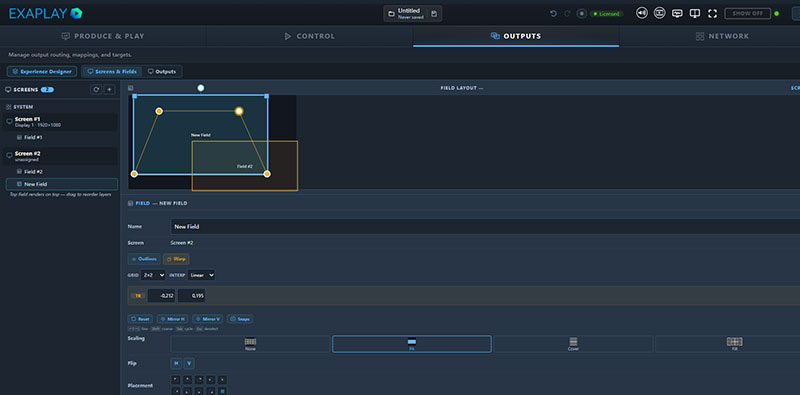Open the PRODUCE & PLAY tab
800x395 pixels.
click(x=103, y=36)
